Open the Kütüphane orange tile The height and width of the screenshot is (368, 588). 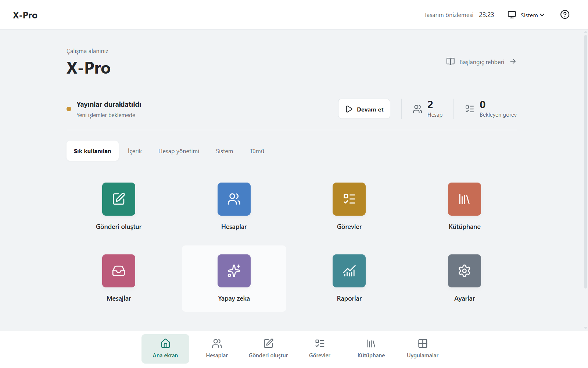465,199
